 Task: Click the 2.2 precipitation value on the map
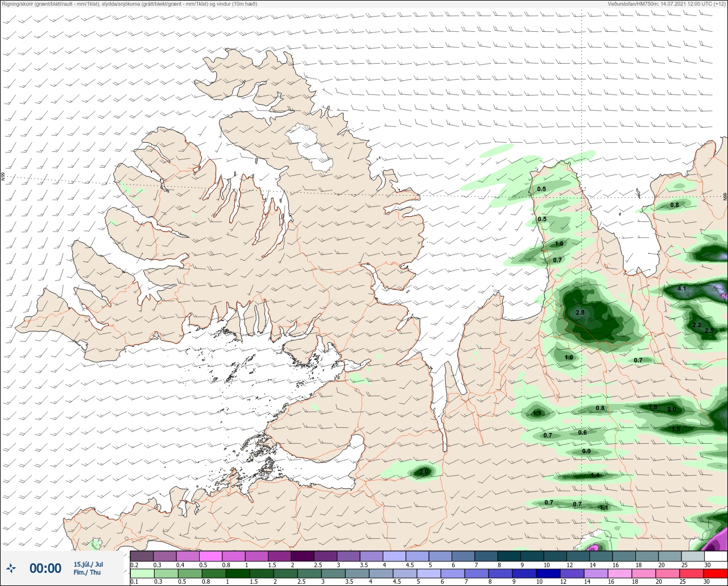(697, 325)
